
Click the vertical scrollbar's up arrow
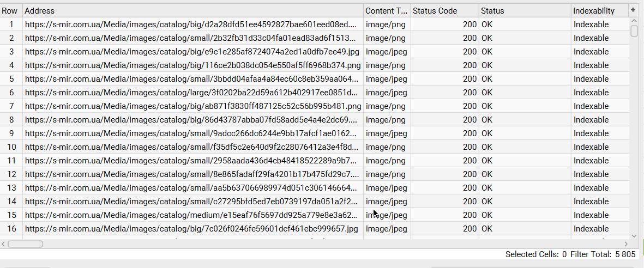coord(634,21)
